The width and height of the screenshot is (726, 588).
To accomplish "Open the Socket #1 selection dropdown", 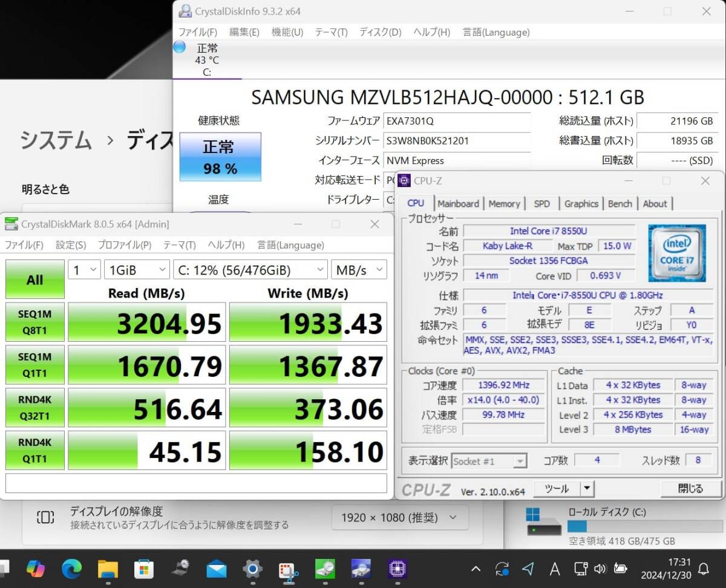I will pyautogui.click(x=489, y=461).
